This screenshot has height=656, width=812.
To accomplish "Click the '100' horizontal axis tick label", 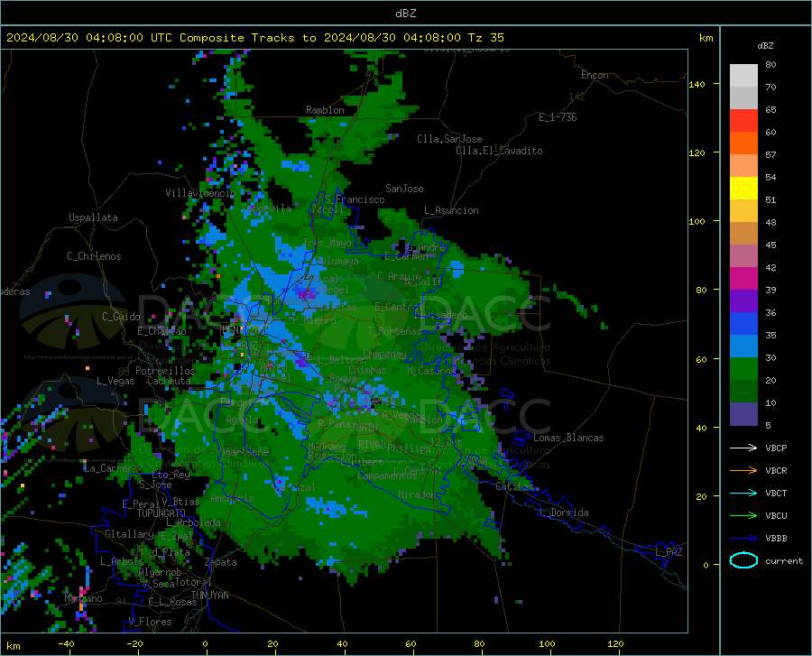I will tap(547, 643).
